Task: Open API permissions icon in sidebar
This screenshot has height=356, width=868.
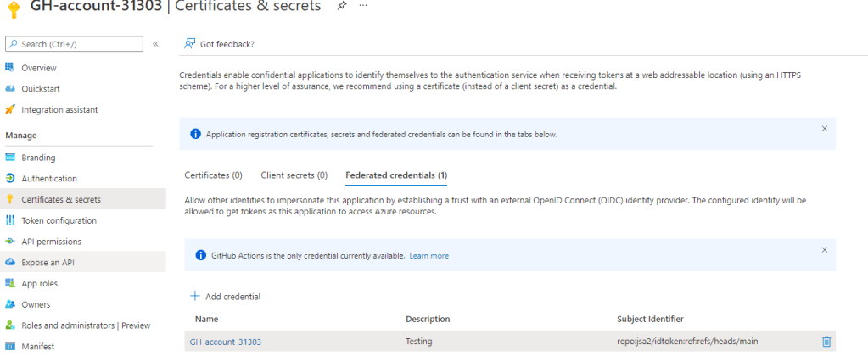Action: point(10,242)
